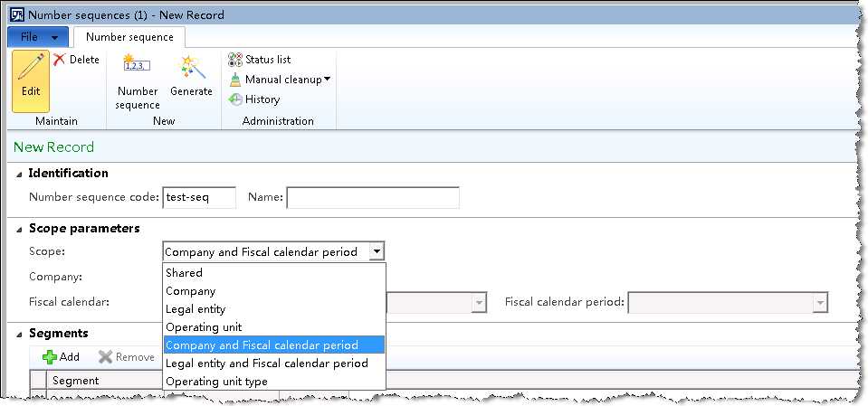Select the Number sequence ribbon tab

[129, 37]
